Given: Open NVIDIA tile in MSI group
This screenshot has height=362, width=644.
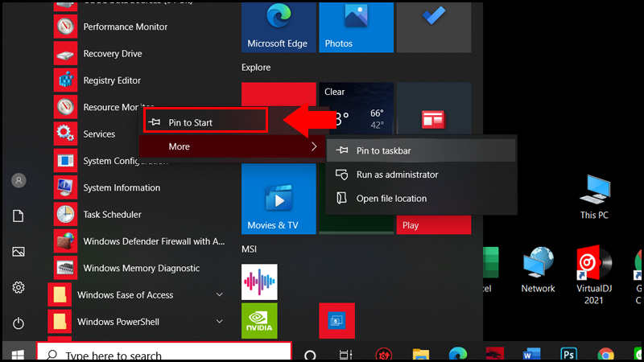Looking at the screenshot, I should (259, 321).
